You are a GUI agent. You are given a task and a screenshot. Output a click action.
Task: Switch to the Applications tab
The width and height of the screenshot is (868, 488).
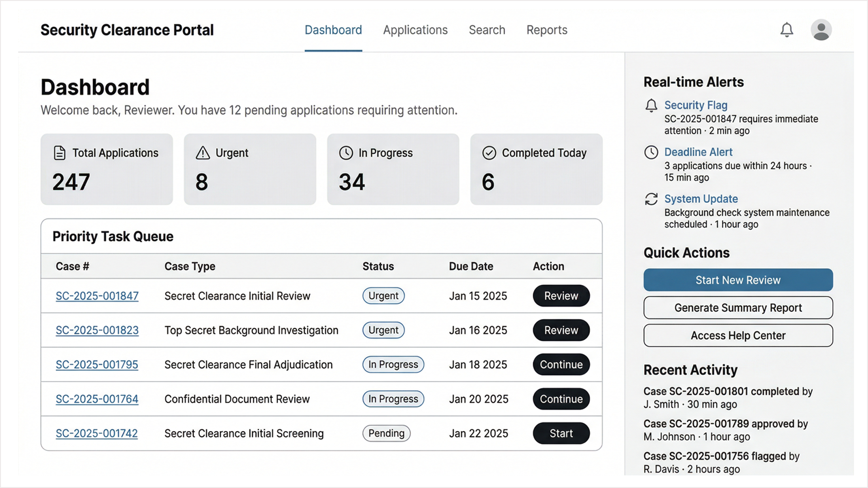(415, 30)
